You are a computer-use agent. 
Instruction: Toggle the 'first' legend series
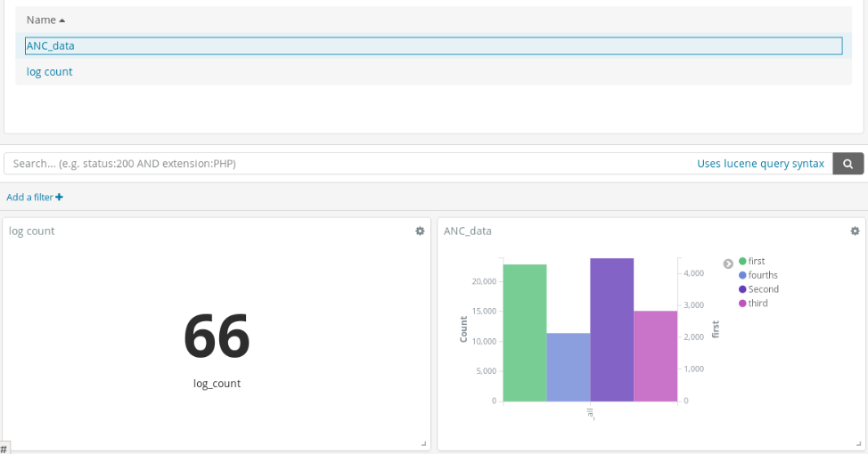756,261
